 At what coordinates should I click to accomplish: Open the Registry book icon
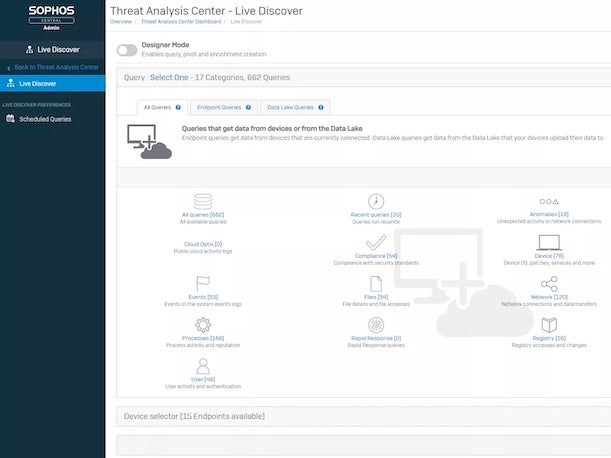548,325
